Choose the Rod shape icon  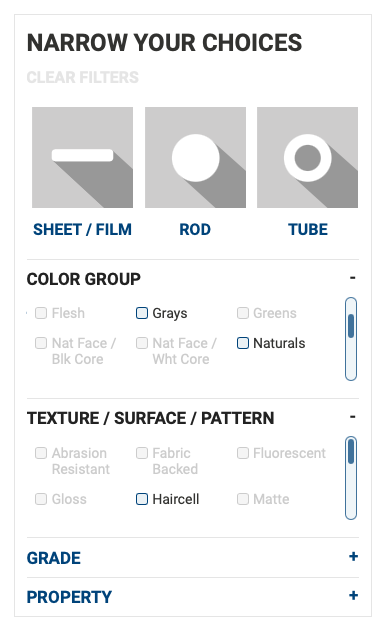coord(195,157)
